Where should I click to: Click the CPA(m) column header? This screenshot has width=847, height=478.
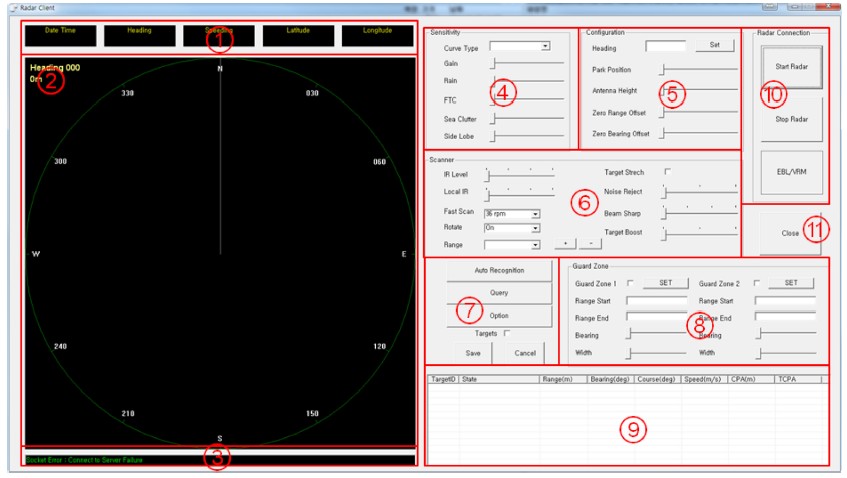[751, 379]
